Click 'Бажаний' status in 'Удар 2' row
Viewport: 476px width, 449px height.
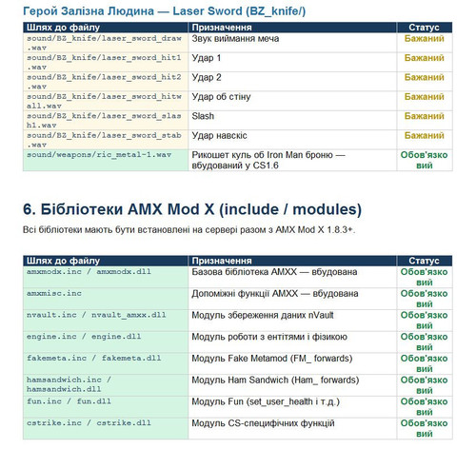click(x=424, y=77)
